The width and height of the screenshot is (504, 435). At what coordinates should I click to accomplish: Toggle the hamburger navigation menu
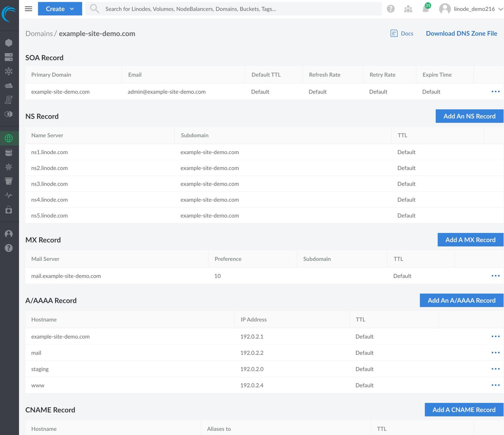pos(29,9)
